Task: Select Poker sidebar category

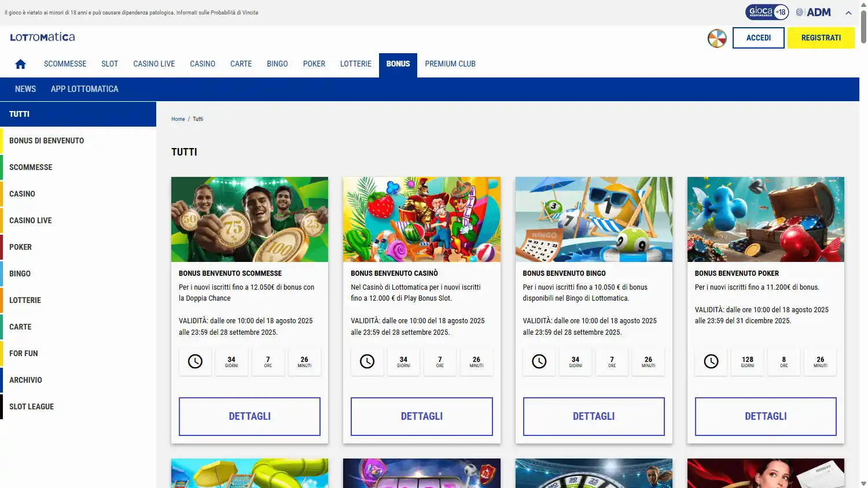Action: pos(78,247)
